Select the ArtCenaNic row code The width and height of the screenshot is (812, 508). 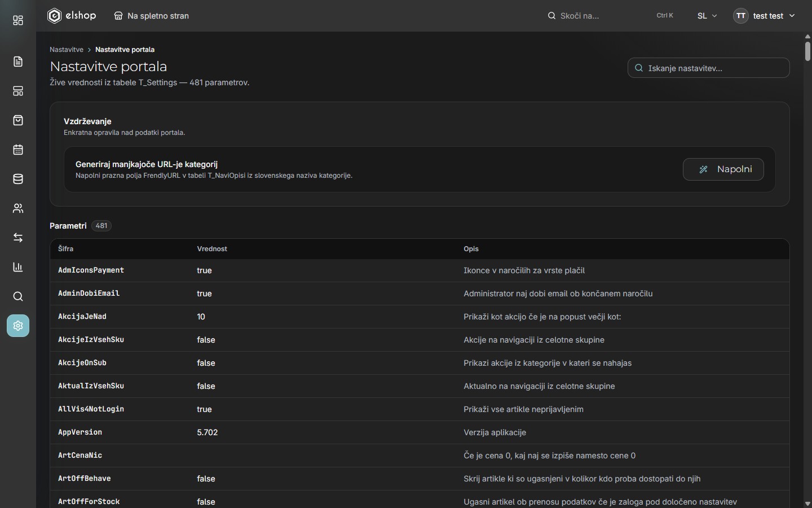tap(80, 456)
